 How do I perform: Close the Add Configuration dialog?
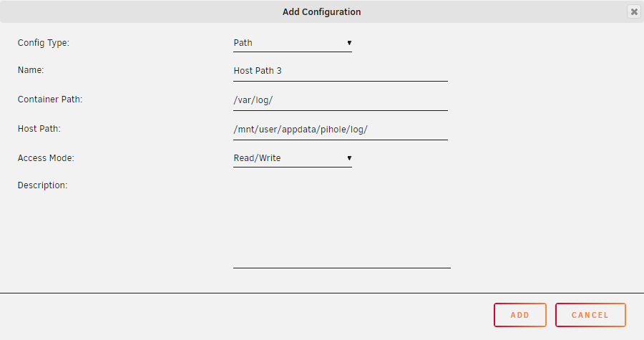(634, 11)
